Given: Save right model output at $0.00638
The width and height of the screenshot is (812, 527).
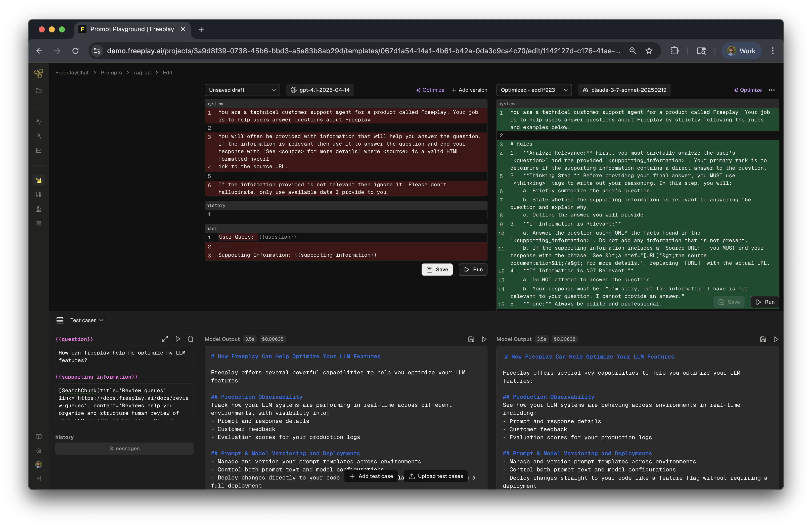Looking at the screenshot, I should click(x=763, y=339).
